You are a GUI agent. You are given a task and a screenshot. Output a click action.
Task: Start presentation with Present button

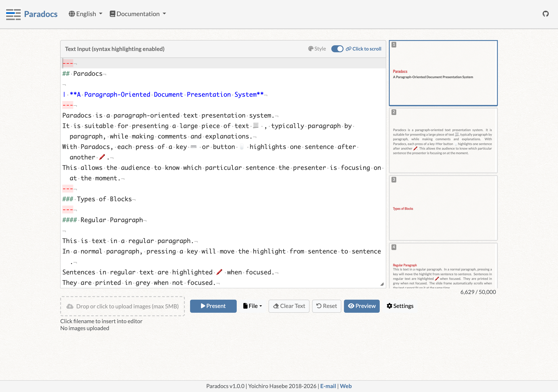pos(213,306)
